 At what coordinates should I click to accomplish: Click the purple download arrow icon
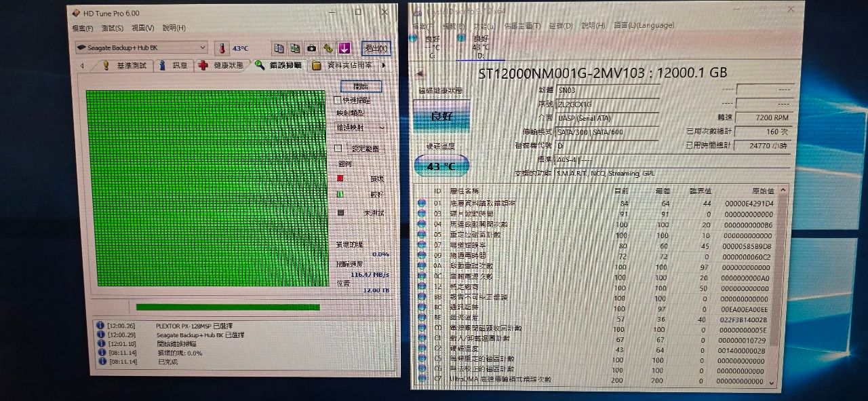click(x=344, y=48)
